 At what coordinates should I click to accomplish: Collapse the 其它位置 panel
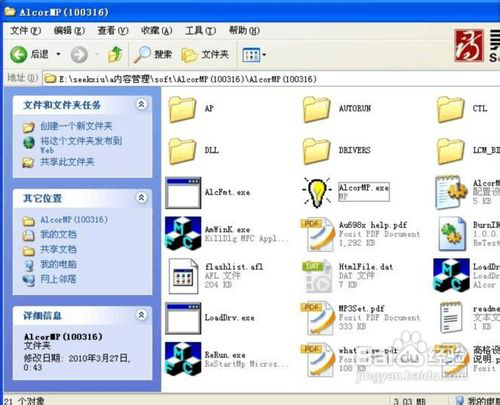[x=141, y=198]
